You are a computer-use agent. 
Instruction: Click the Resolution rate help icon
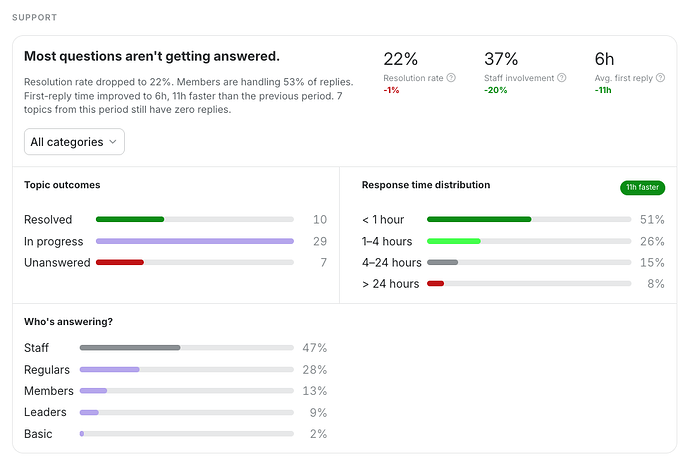(451, 78)
